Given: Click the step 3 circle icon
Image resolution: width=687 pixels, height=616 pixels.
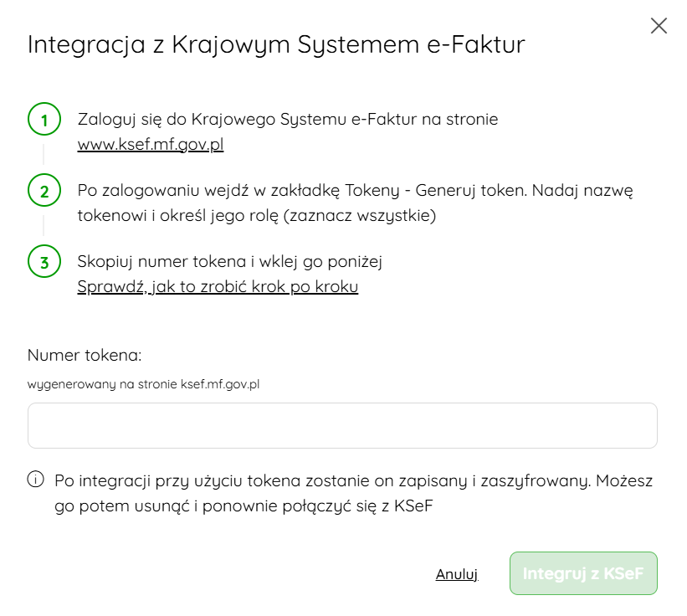Looking at the screenshot, I should pyautogui.click(x=44, y=262).
